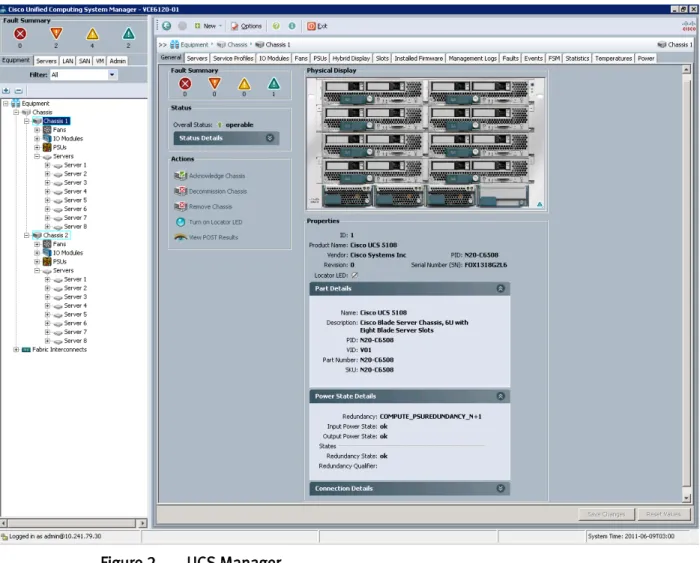Click the Reset Values button
This screenshot has height=563, width=700.
[663, 514]
